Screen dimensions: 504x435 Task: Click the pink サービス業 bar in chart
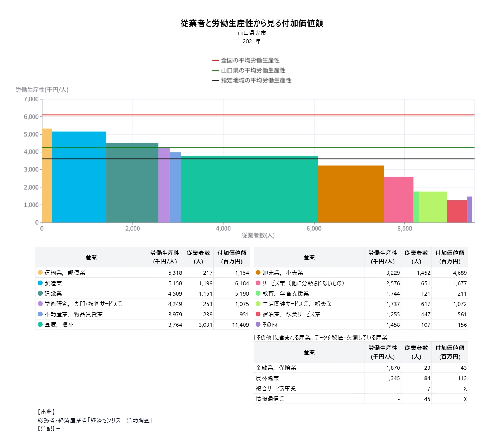click(x=398, y=200)
